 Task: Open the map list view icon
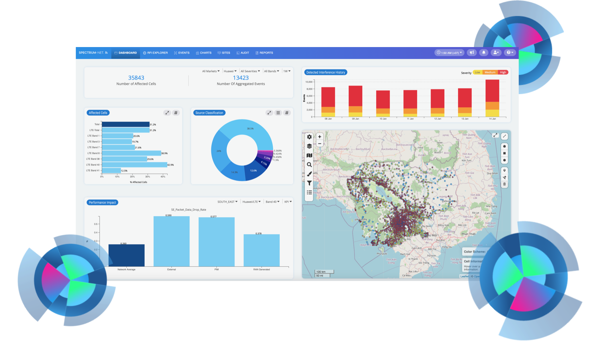pyautogui.click(x=309, y=192)
